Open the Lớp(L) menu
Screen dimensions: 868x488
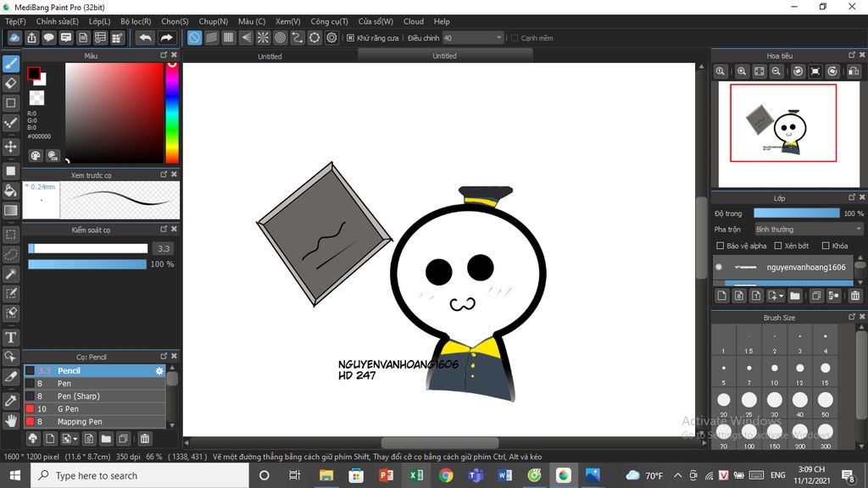point(100,21)
